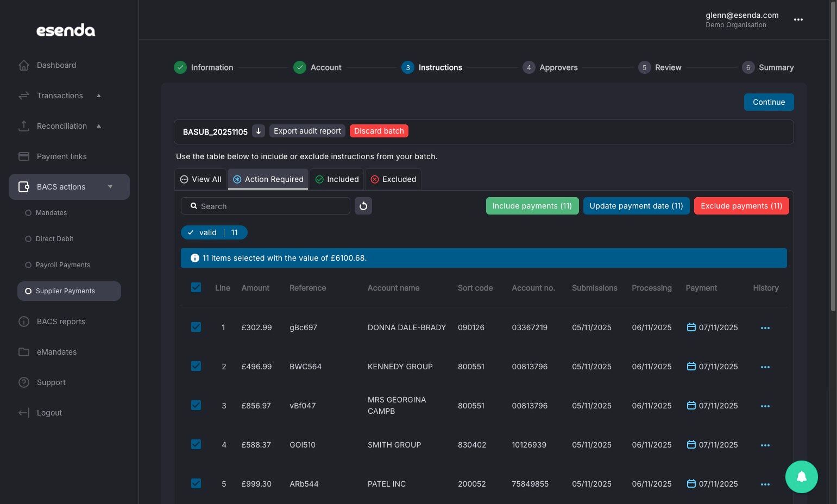Click Exclude payments (11)
The image size is (837, 504).
click(x=741, y=206)
